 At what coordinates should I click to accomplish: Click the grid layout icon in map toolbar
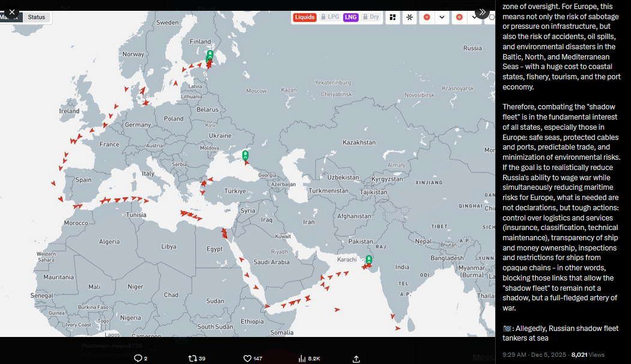click(x=393, y=17)
